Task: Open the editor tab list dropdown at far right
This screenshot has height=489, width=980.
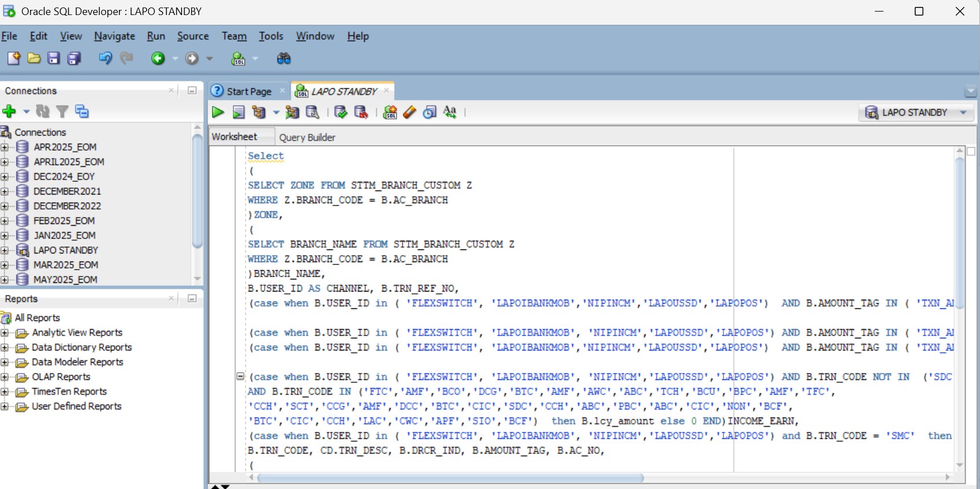Action: coord(971,91)
